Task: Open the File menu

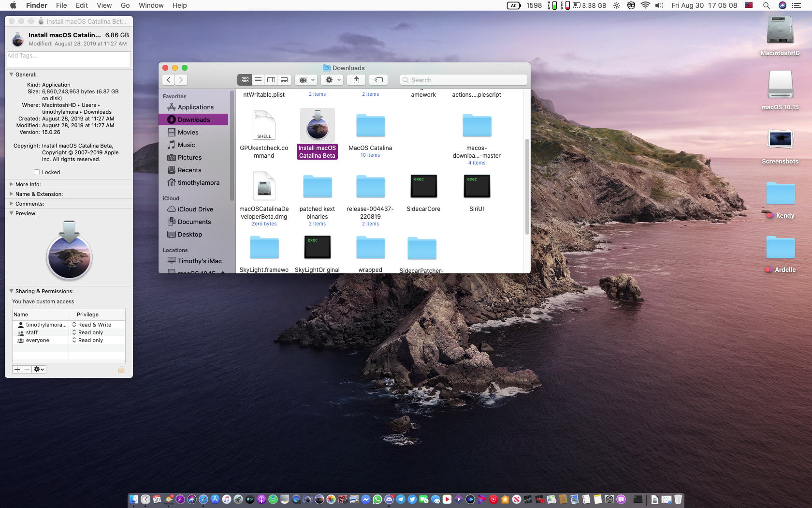Action: coord(61,5)
